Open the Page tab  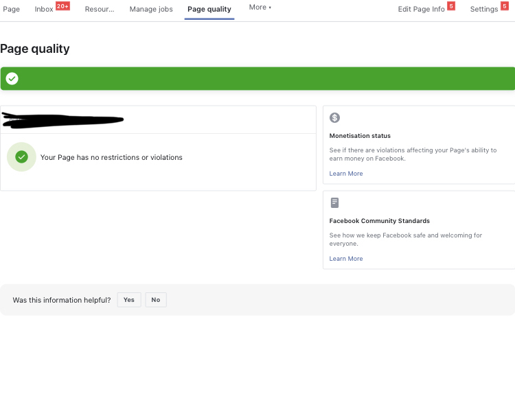(11, 10)
